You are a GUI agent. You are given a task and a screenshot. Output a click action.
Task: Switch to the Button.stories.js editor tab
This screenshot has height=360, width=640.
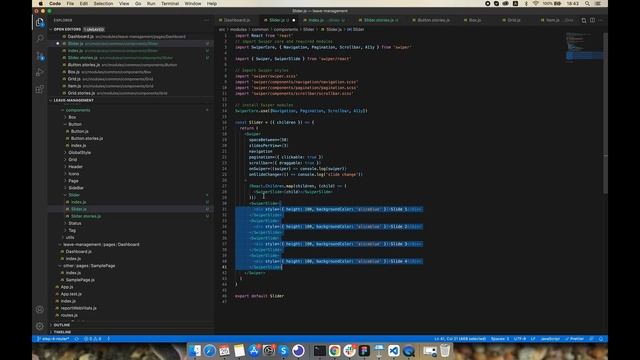point(433,20)
